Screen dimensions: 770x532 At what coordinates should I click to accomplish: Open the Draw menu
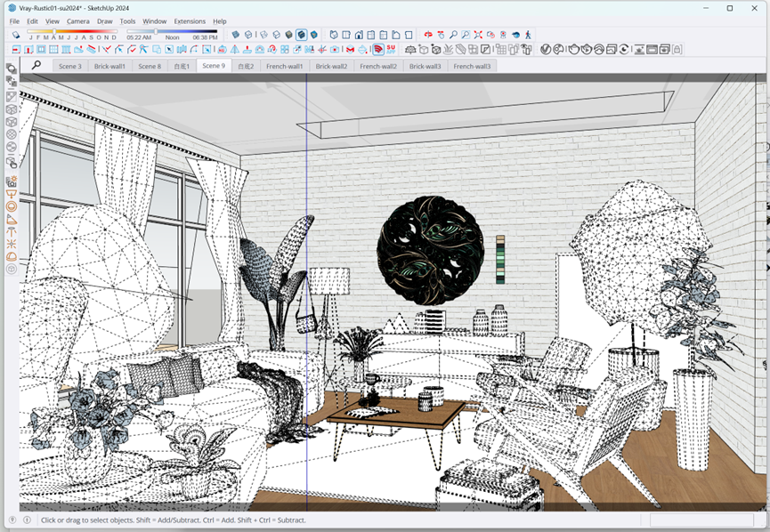105,20
